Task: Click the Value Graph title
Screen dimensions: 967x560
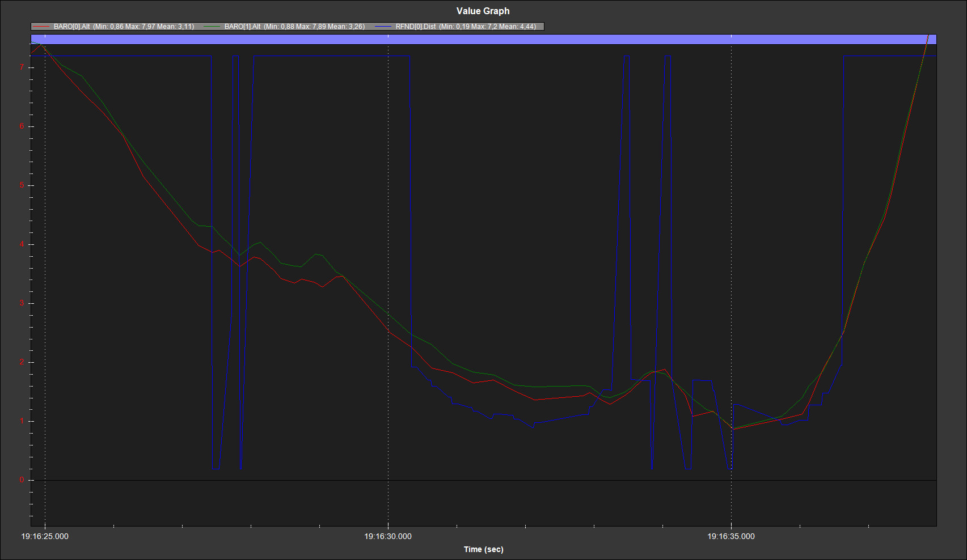Action: 483,11
